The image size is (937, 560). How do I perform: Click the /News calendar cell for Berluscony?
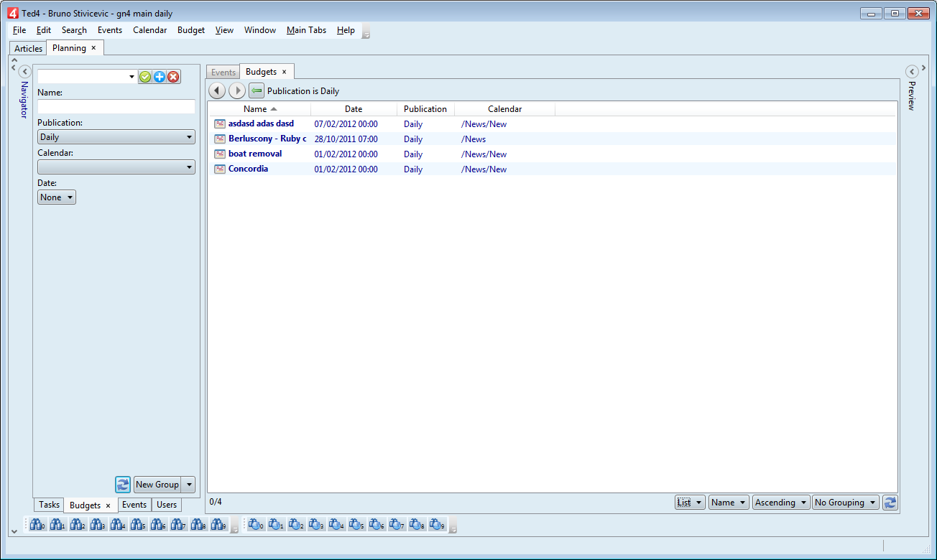tap(474, 139)
